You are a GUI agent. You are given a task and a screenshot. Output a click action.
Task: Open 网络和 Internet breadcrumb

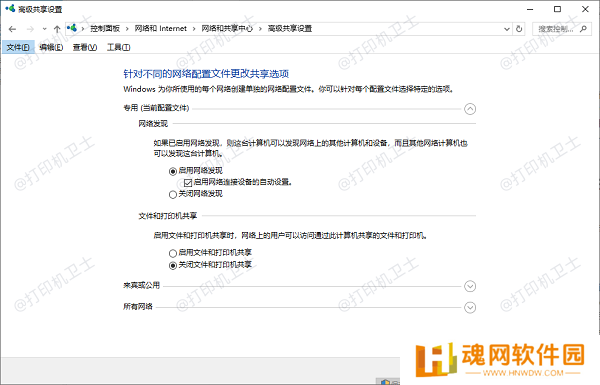click(161, 29)
